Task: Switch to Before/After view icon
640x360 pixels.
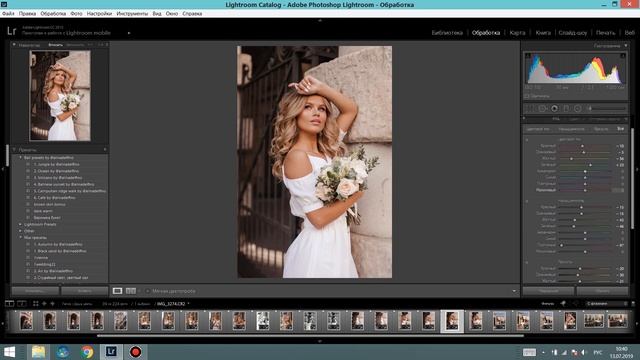Action: pos(131,291)
